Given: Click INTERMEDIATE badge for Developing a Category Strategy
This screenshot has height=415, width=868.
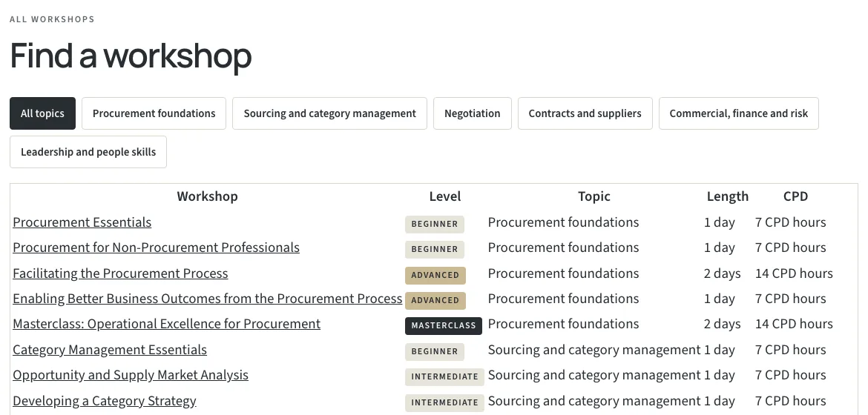Looking at the screenshot, I should (444, 403).
